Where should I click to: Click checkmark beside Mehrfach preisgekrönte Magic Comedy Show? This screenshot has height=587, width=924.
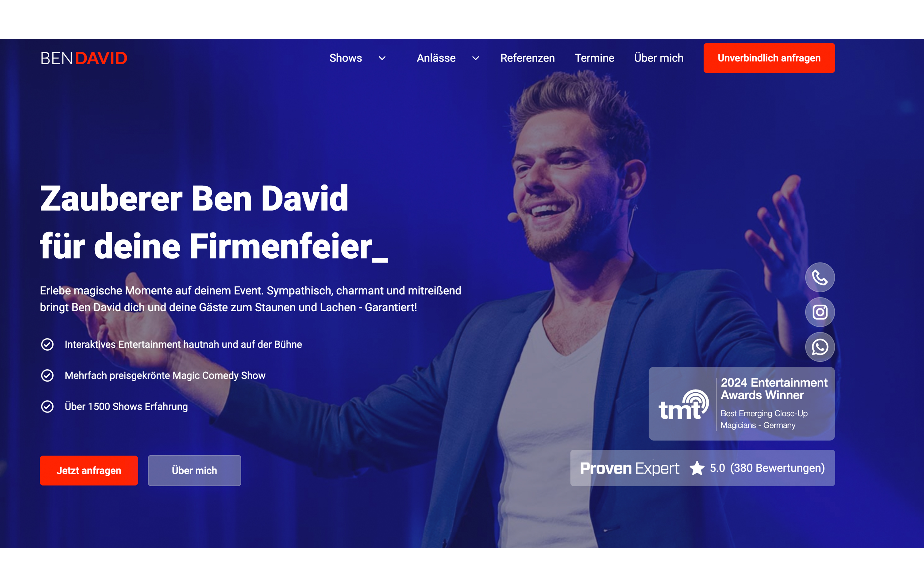point(47,375)
